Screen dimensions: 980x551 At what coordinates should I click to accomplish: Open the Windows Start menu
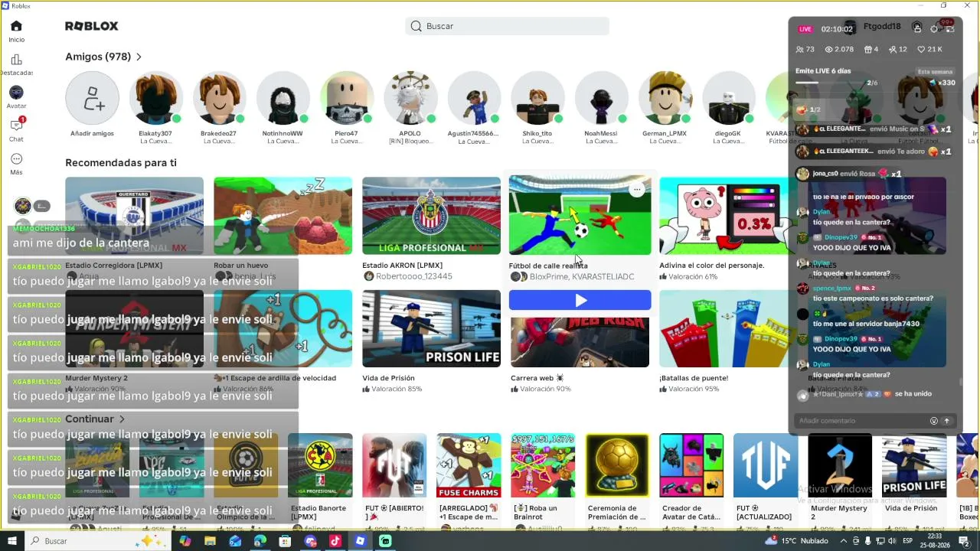pos(12,541)
